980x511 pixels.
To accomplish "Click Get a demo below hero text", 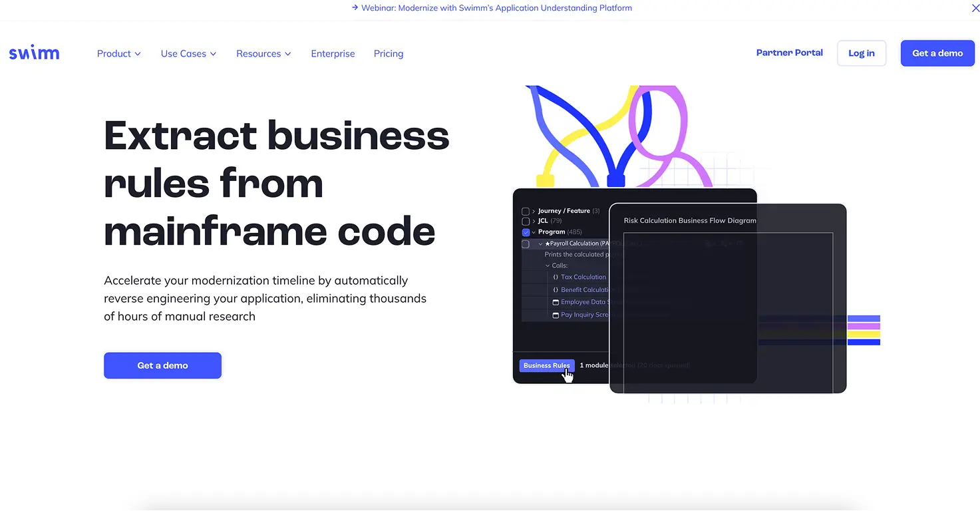I will click(x=162, y=365).
